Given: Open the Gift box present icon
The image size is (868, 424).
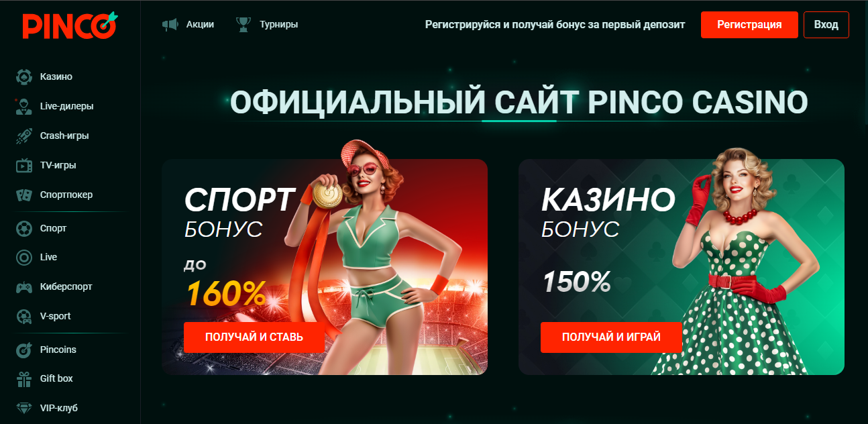Looking at the screenshot, I should coord(24,378).
